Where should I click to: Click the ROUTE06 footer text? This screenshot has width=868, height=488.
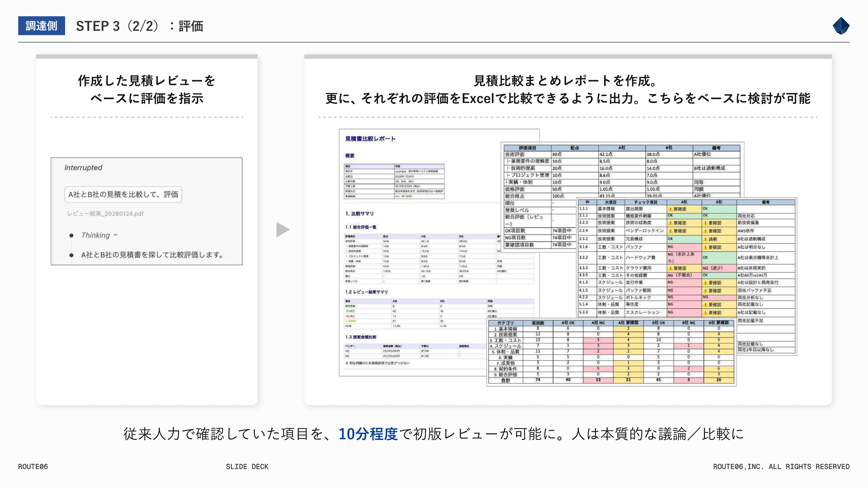tap(33, 467)
